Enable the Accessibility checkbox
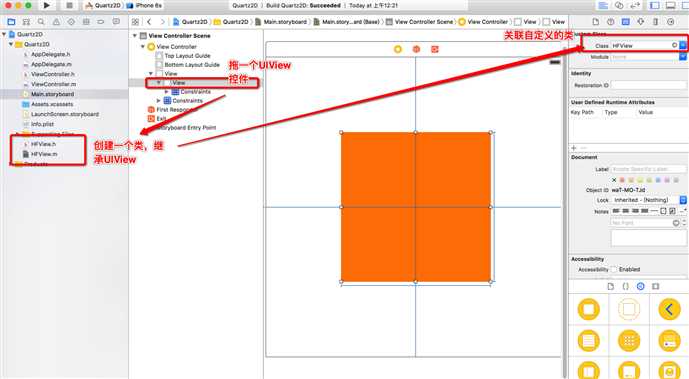Viewport: 689px width, 379px height. 614,269
